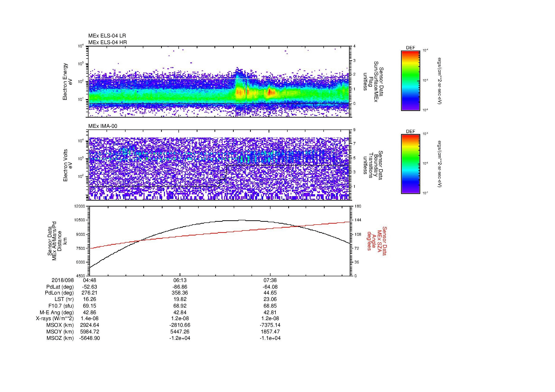Click the F10.7 value '69.15'

click(90, 306)
